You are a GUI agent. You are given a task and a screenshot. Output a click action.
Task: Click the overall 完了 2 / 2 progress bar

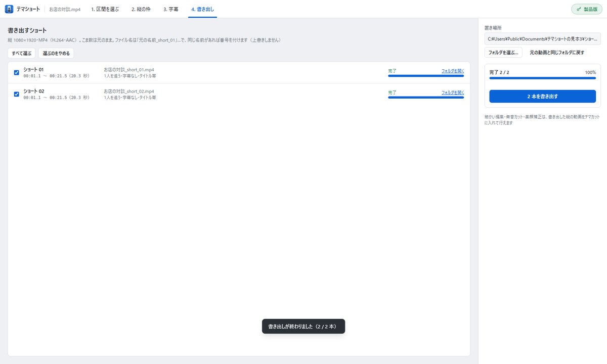[x=543, y=78]
